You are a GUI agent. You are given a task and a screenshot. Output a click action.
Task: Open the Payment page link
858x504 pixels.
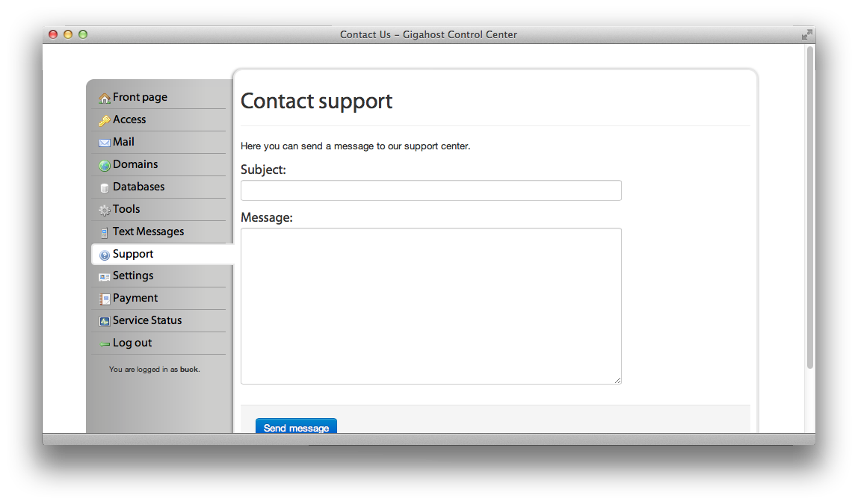135,298
